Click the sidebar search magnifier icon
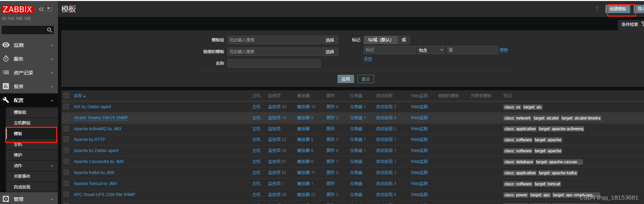This screenshot has width=644, height=204. coord(50,30)
